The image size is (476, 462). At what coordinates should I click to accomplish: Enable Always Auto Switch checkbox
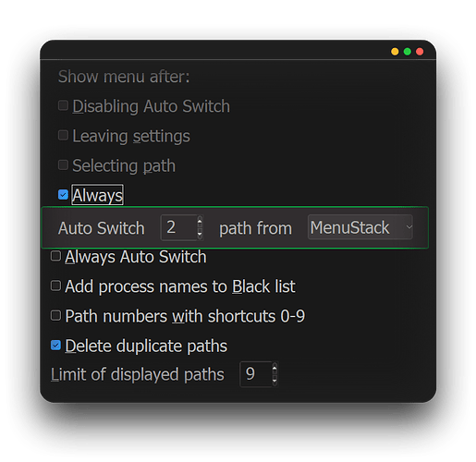[x=55, y=256]
